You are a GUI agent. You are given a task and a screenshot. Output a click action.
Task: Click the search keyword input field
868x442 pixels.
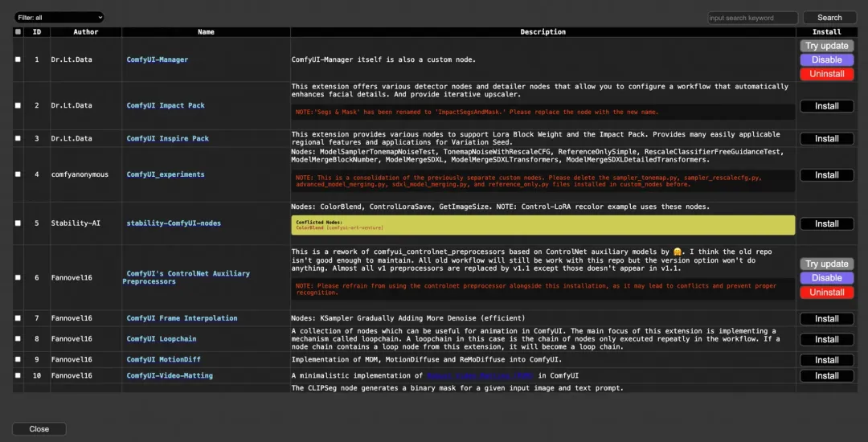coord(752,18)
